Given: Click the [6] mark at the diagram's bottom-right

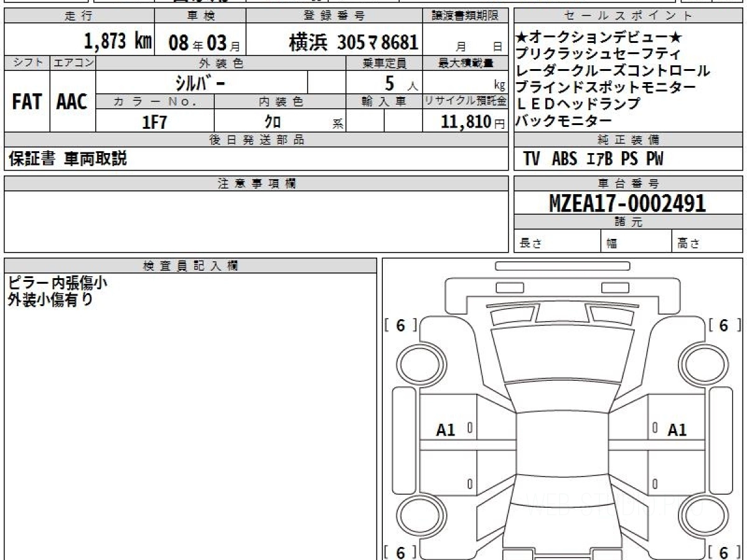Looking at the screenshot, I should [725, 552].
